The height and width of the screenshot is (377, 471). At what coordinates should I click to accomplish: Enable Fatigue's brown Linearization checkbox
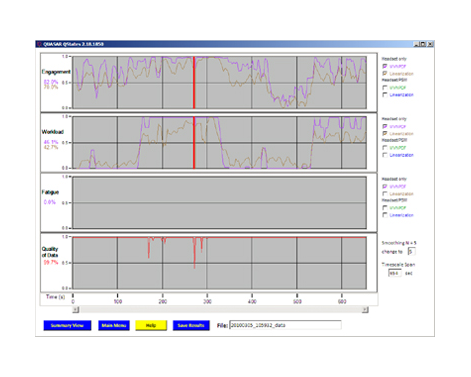pyautogui.click(x=385, y=194)
